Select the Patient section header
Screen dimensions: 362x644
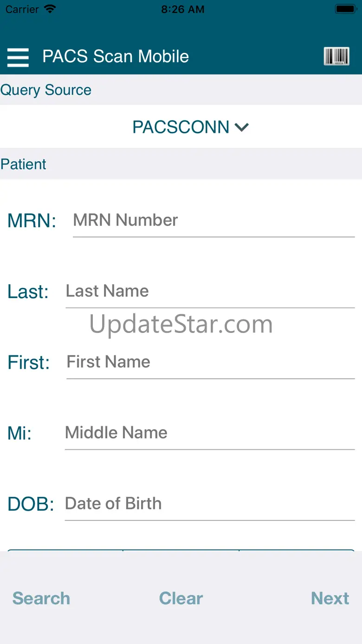23,164
